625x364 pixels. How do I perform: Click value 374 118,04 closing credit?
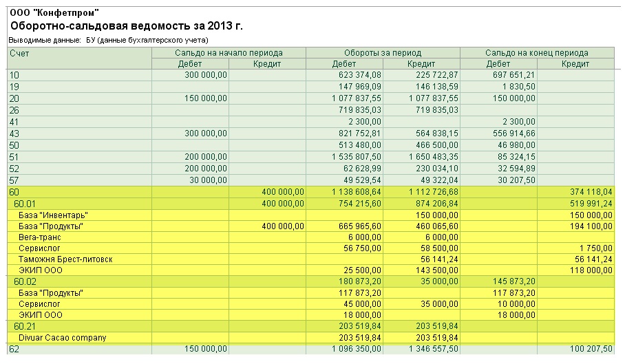[591, 192]
